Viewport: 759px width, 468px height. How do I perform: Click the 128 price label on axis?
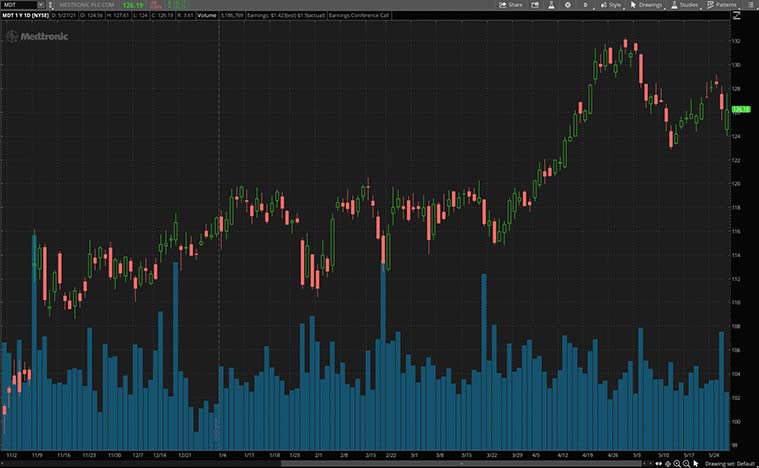pyautogui.click(x=736, y=89)
